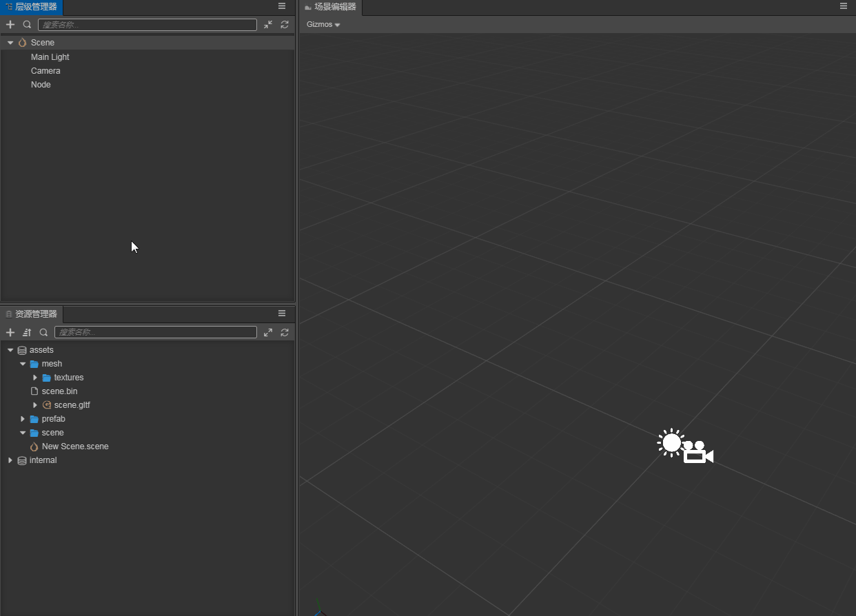Viewport: 856px width, 616px height.
Task: Click the collapse-all icon in hierarchy panel
Action: pos(268,25)
